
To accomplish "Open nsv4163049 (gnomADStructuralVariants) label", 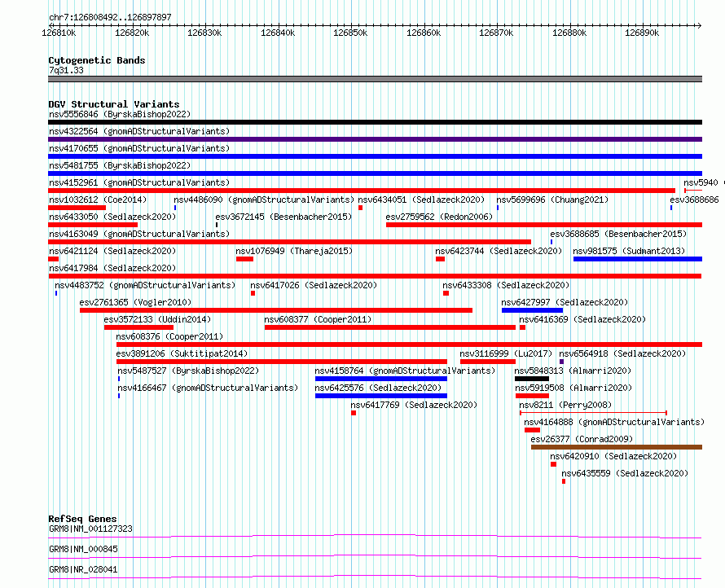I will click(x=139, y=234).
